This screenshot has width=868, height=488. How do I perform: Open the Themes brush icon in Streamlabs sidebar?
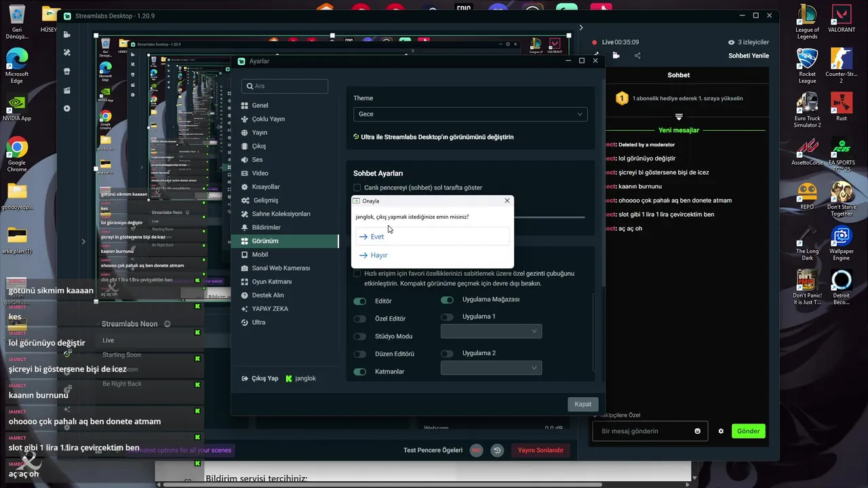tap(66, 52)
